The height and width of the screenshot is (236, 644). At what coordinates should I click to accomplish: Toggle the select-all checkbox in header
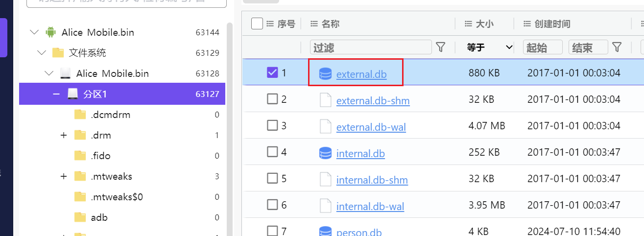click(x=257, y=24)
